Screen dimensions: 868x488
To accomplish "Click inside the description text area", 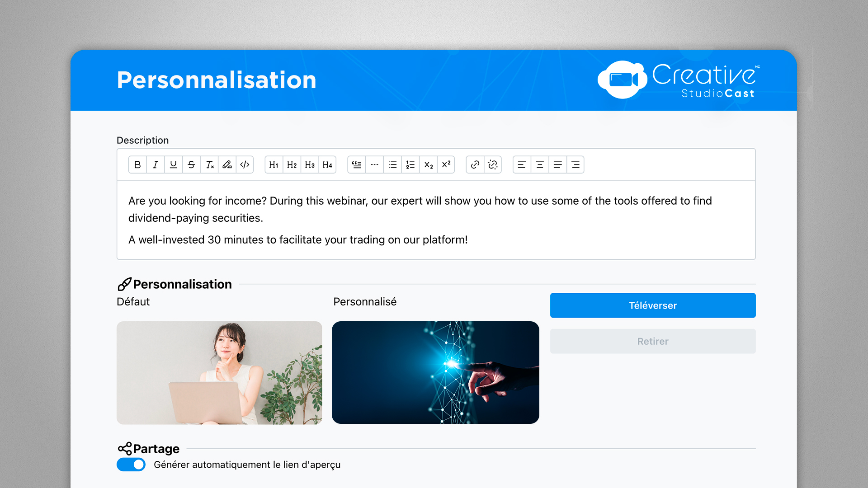I will coord(436,221).
